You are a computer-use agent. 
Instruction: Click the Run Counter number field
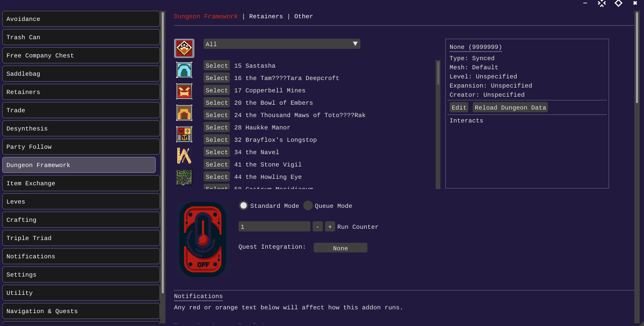(274, 227)
